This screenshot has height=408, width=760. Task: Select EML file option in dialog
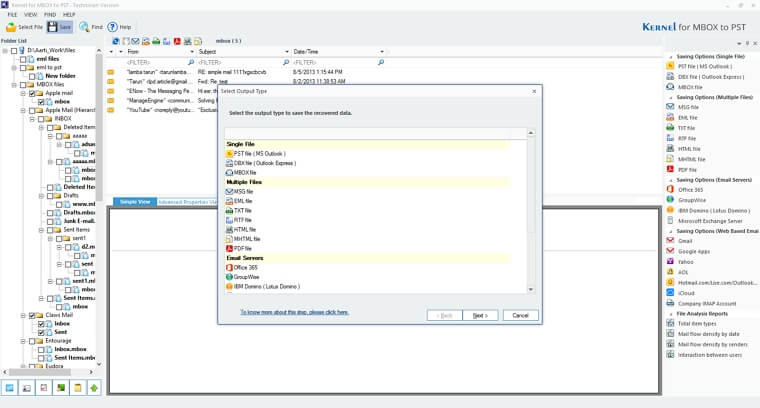point(239,201)
